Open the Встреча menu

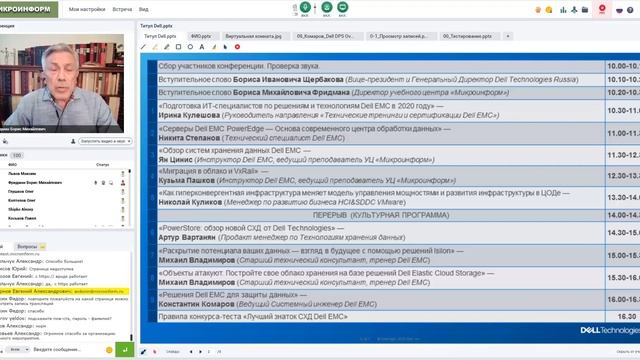[122, 9]
